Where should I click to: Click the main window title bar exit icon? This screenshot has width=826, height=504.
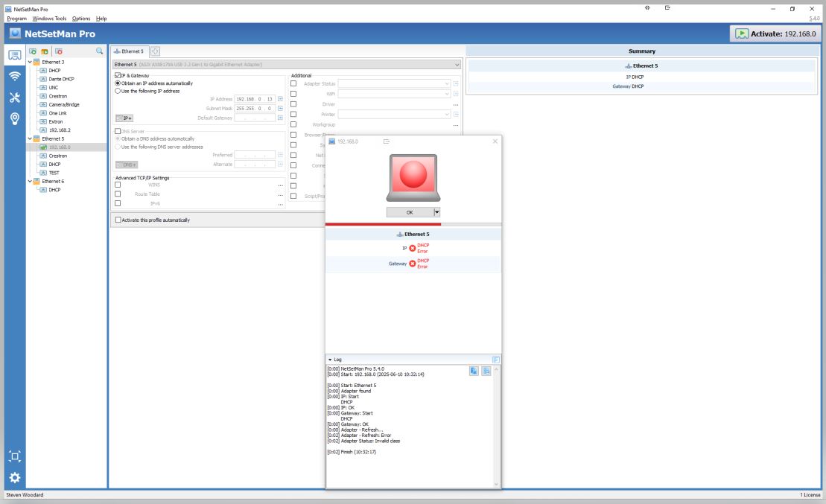[x=667, y=8]
